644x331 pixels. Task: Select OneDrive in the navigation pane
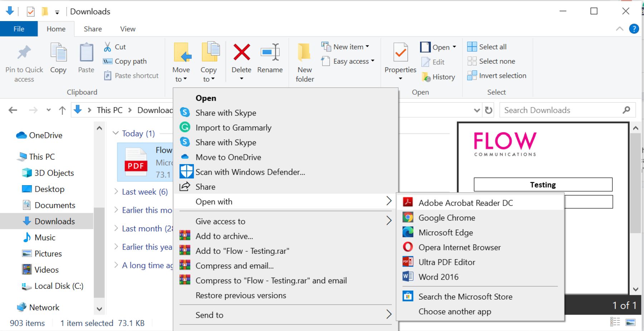click(39, 135)
